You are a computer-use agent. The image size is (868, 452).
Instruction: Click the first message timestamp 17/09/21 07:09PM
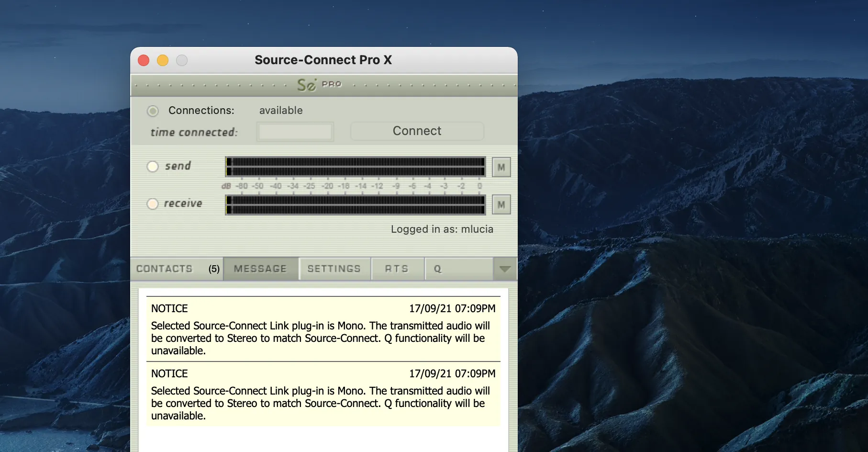click(452, 308)
